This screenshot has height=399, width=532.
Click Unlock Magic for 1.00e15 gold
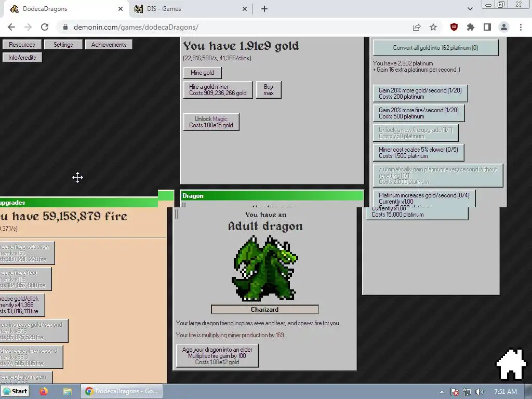211,122
